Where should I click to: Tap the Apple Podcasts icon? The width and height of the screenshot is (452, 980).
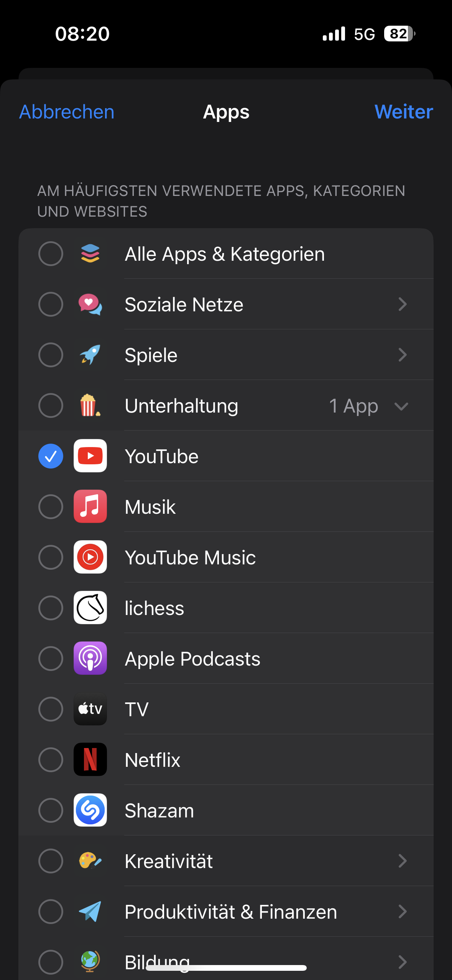pyautogui.click(x=90, y=658)
